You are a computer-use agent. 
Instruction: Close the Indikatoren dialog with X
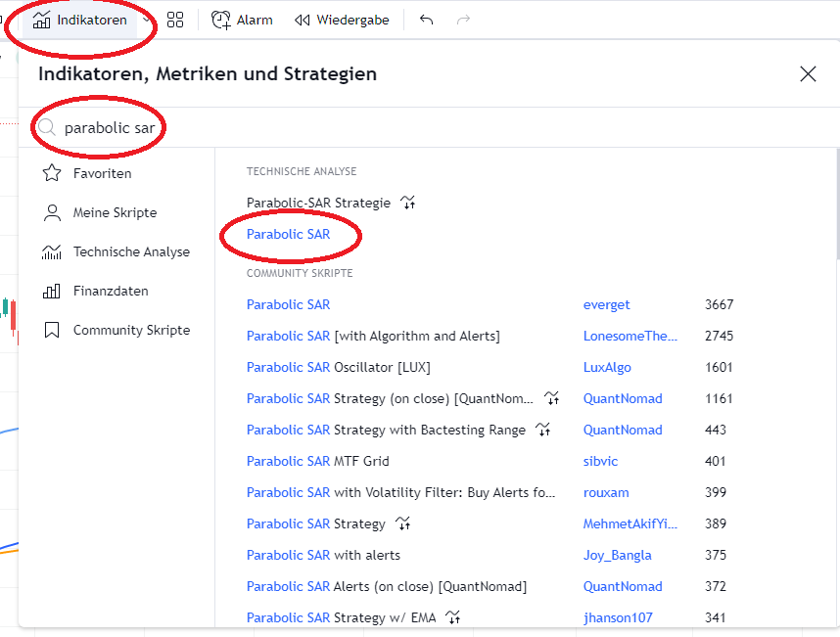point(808,74)
